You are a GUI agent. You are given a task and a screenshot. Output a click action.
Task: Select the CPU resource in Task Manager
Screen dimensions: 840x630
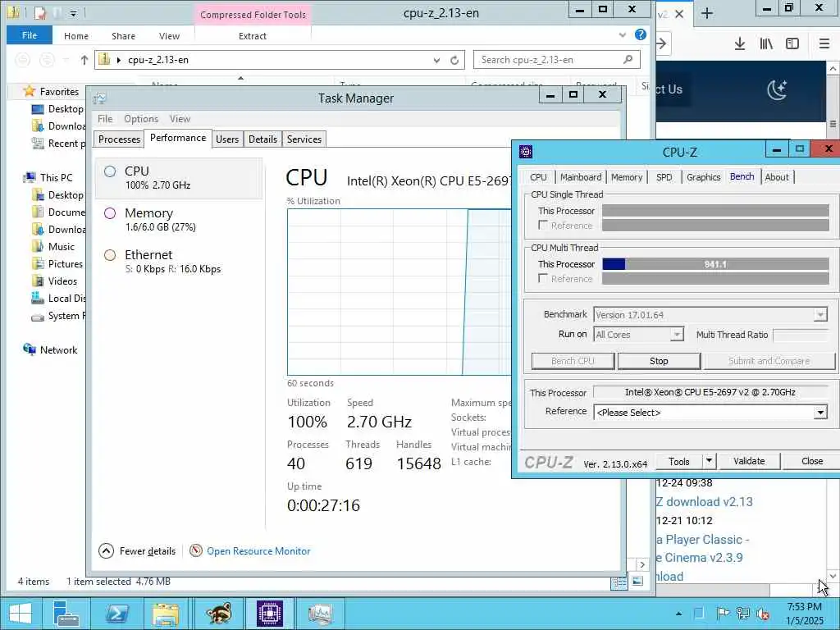(x=179, y=178)
